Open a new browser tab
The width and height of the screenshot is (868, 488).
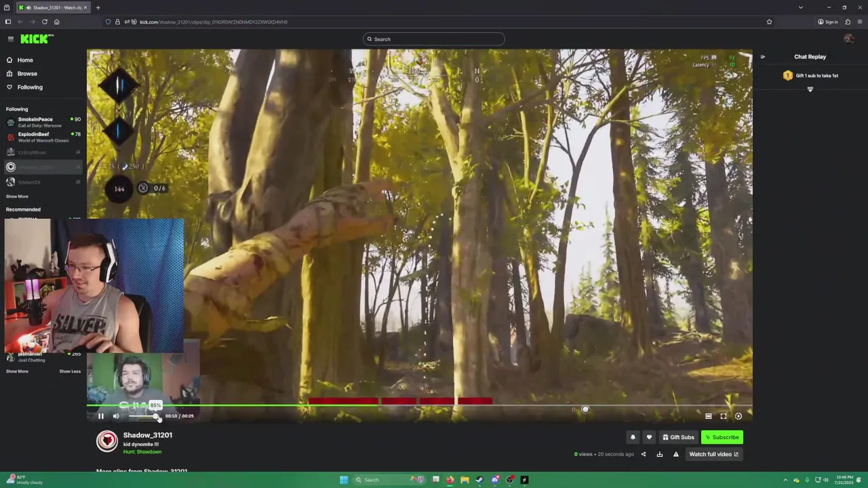pos(98,7)
